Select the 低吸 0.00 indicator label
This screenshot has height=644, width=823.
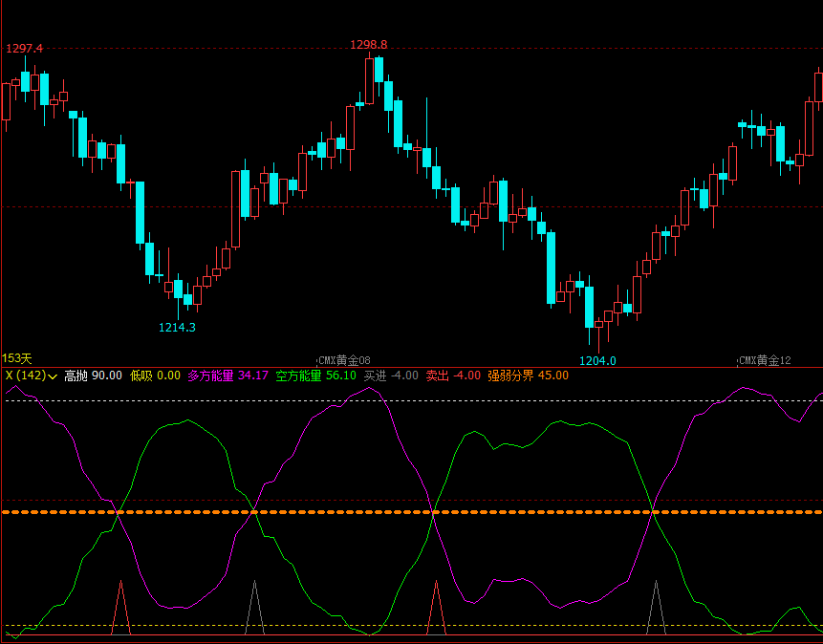point(155,376)
